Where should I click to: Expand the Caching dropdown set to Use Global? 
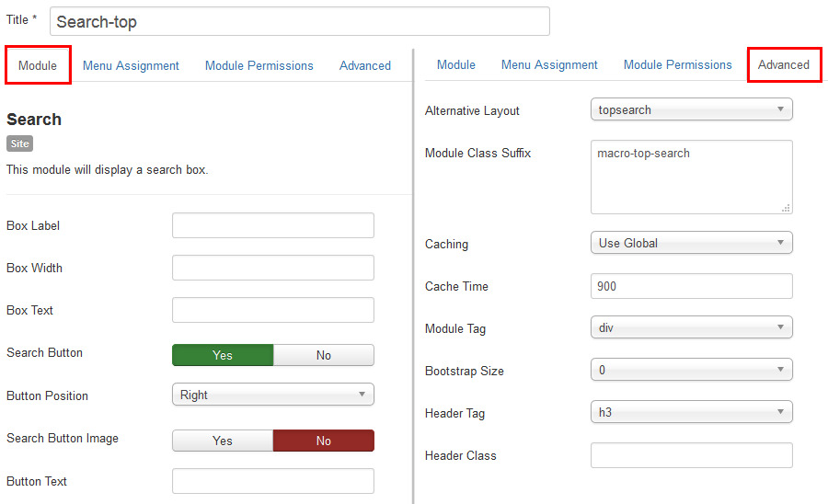click(690, 243)
